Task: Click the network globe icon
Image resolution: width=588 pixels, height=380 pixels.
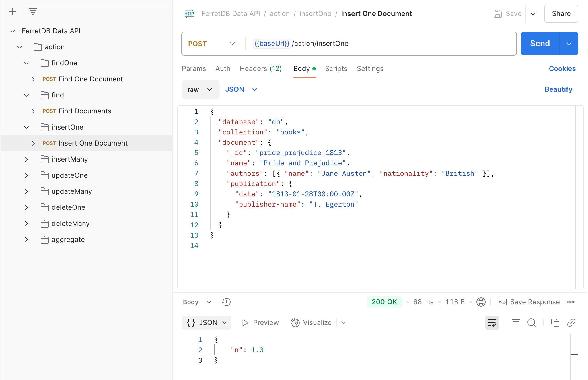Action: coord(481,302)
